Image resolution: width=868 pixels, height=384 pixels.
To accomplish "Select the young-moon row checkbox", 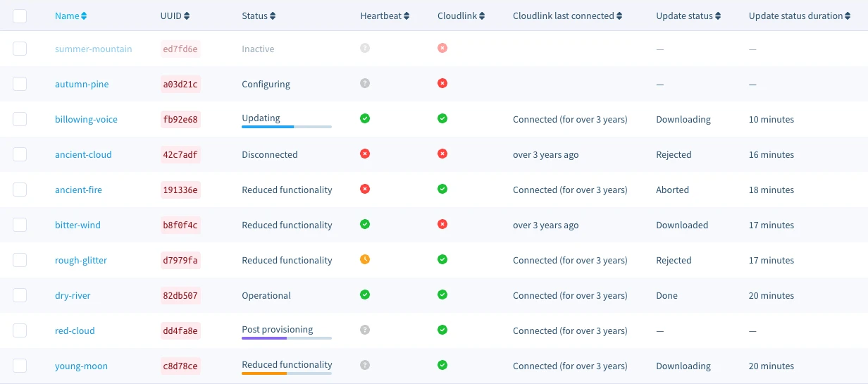I will (x=20, y=366).
